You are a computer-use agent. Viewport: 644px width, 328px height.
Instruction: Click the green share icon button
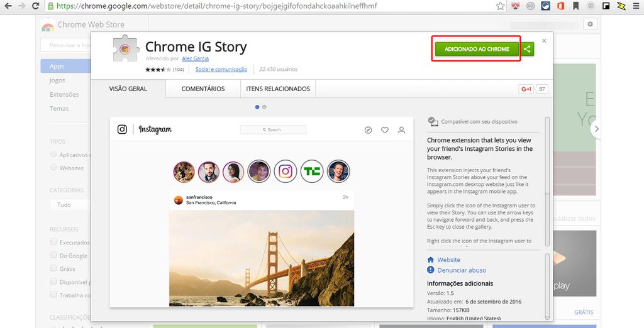528,49
